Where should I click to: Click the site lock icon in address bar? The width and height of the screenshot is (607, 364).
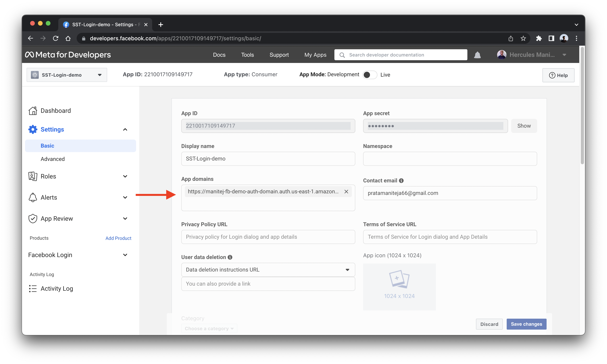[x=84, y=38]
